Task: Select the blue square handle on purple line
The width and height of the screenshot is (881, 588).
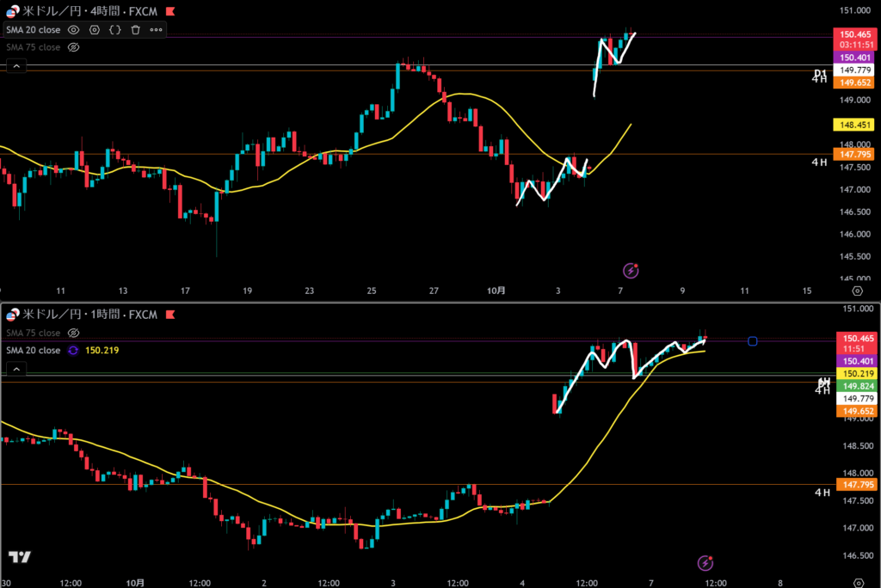Action: pos(753,341)
